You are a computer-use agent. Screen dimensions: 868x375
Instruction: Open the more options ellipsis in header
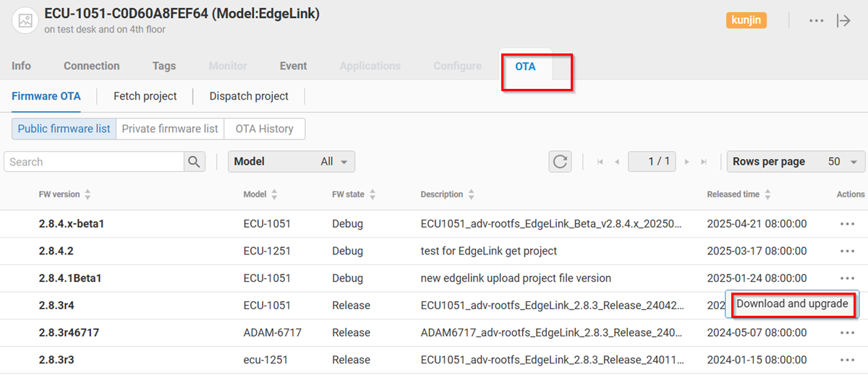point(817,21)
